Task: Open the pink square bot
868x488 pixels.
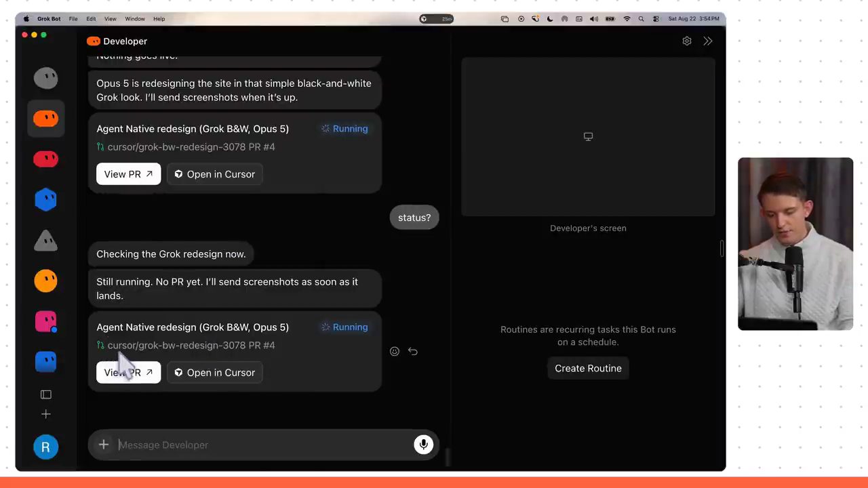Action: tap(46, 321)
